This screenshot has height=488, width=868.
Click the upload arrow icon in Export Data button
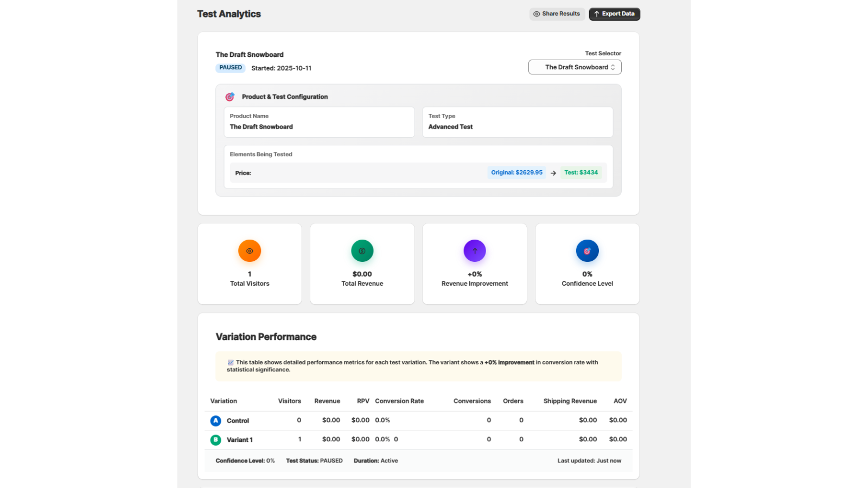tap(597, 14)
